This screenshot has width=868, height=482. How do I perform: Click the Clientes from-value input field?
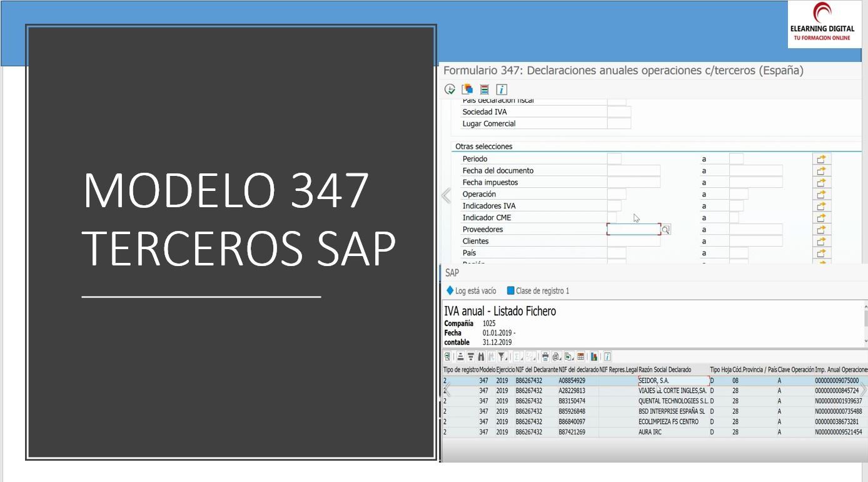click(633, 242)
